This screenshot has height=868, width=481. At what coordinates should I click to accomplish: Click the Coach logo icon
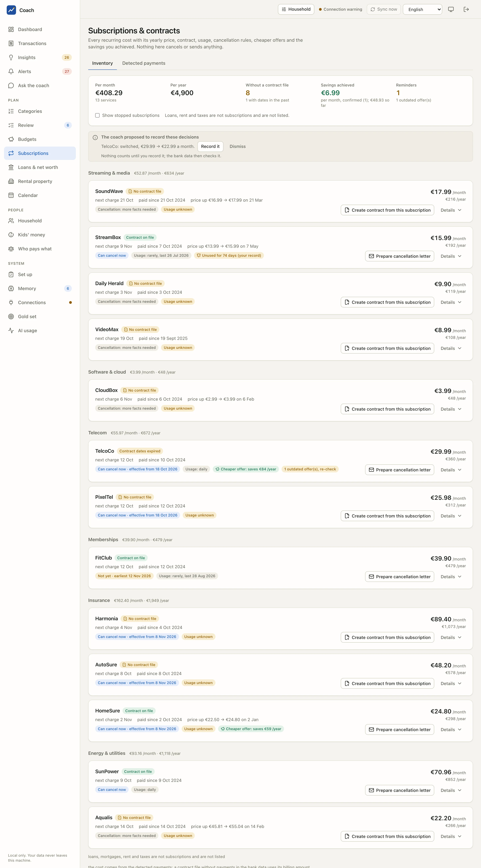[11, 10]
